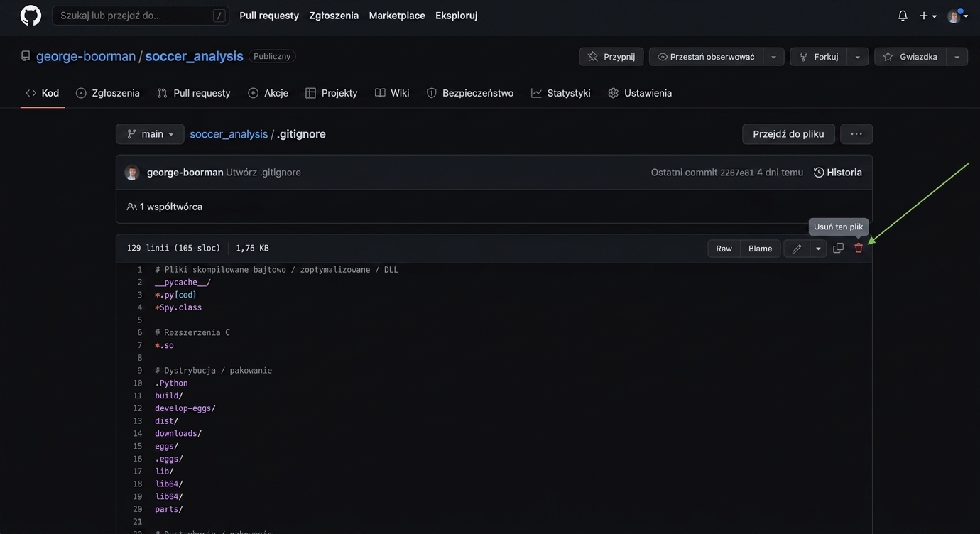Open the Bezpieczeństwo tab

click(x=470, y=93)
